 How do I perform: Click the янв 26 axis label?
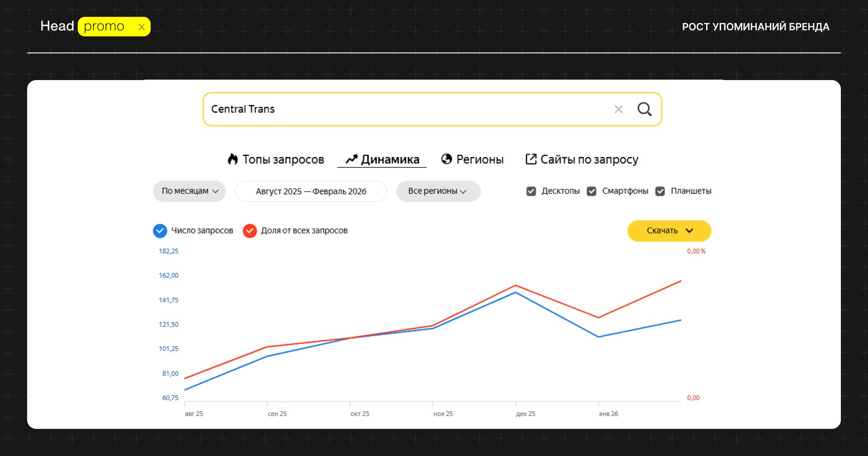(x=609, y=414)
